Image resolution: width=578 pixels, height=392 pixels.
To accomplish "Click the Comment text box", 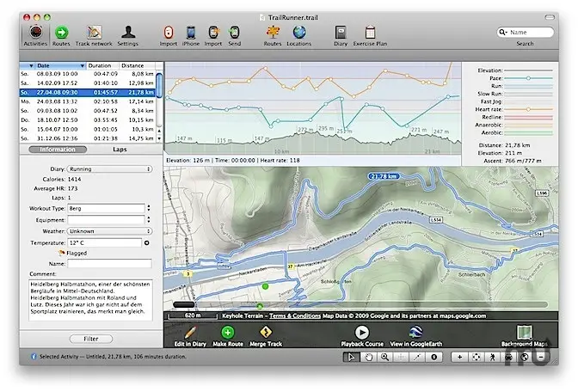I will (90, 300).
